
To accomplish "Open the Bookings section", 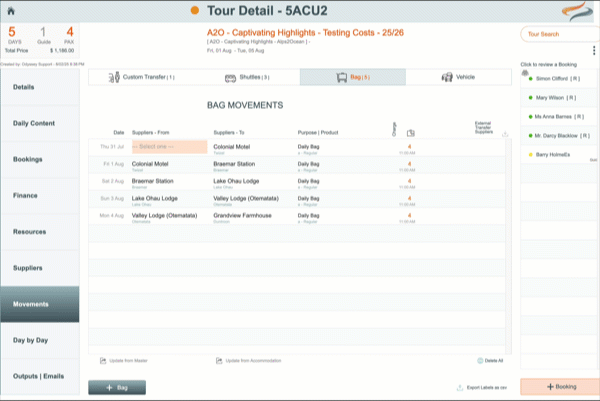I will 40,159.
